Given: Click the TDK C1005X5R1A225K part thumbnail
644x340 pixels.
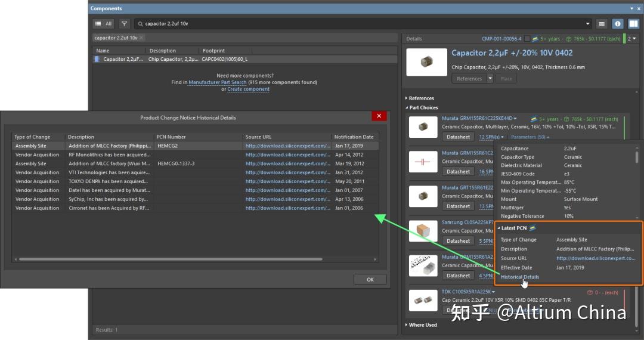Looking at the screenshot, I should [423, 300].
